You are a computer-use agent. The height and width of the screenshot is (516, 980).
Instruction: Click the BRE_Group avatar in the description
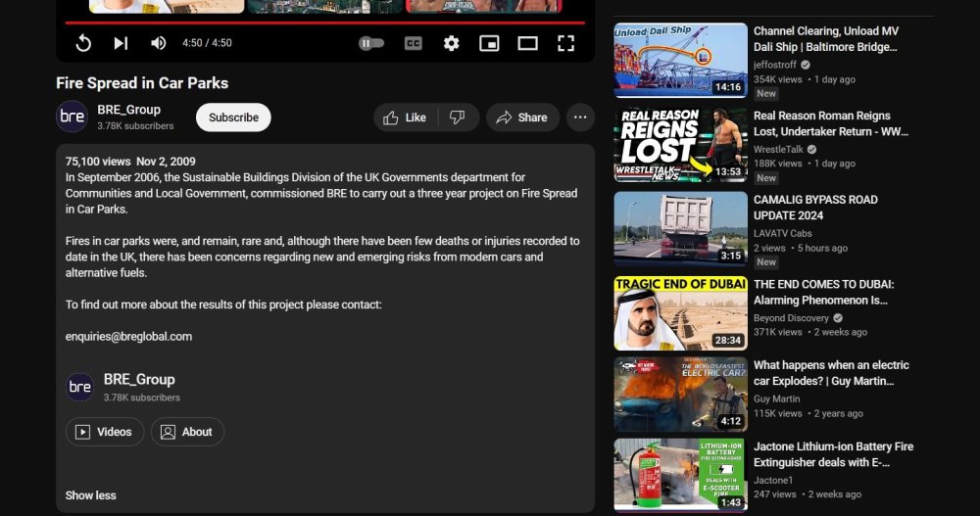pos(80,387)
